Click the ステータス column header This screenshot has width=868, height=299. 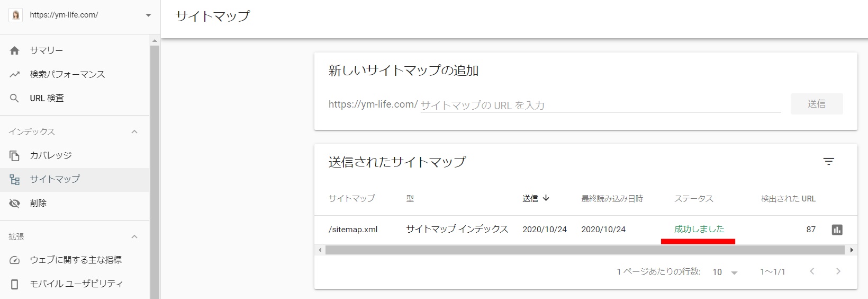[x=694, y=198]
